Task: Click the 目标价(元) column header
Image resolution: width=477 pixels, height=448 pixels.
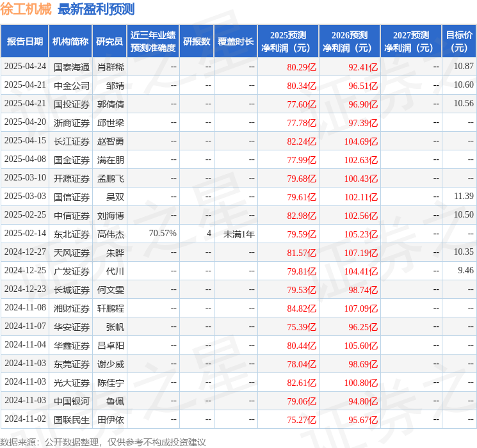Action: [459, 42]
